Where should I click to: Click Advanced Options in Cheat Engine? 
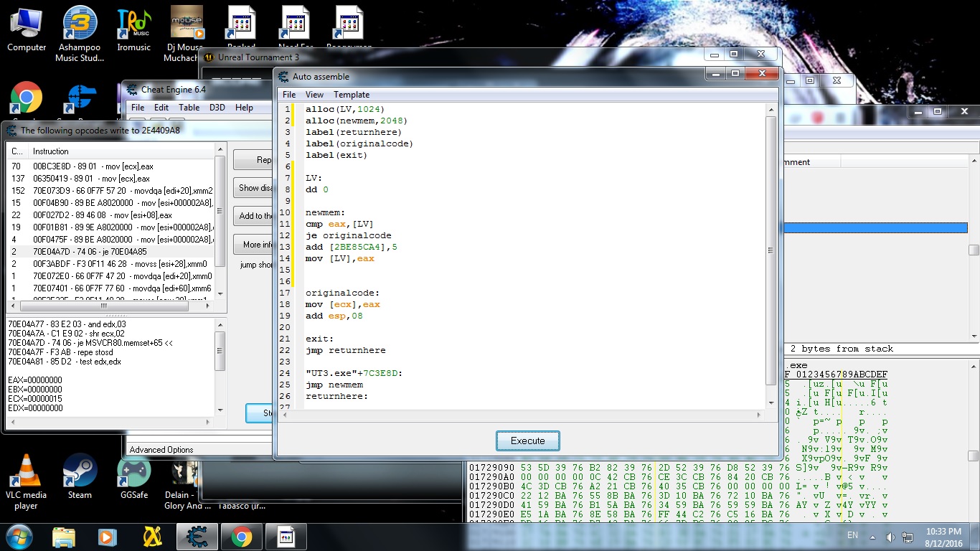click(x=161, y=450)
